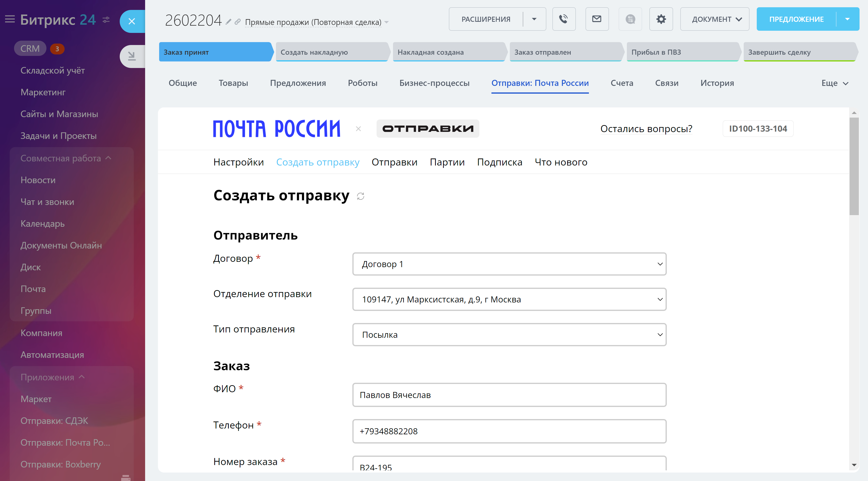
Task: Open Отправки: СДЭК app in sidebar
Action: coord(54,421)
